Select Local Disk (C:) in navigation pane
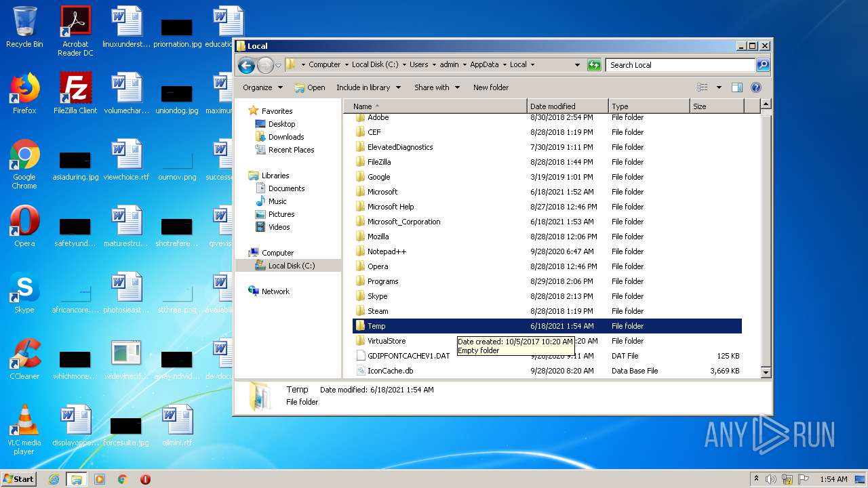 (291, 266)
